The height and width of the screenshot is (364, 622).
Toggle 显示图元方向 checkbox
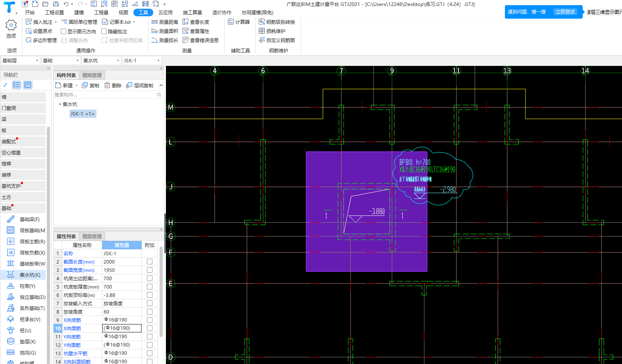(64, 31)
